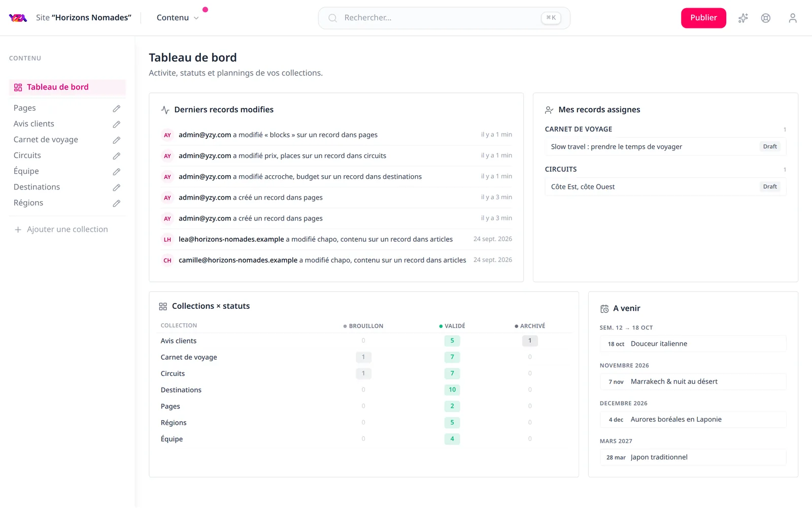812x508 pixels.
Task: Navigate to Destinations in sidebar
Action: (37, 187)
